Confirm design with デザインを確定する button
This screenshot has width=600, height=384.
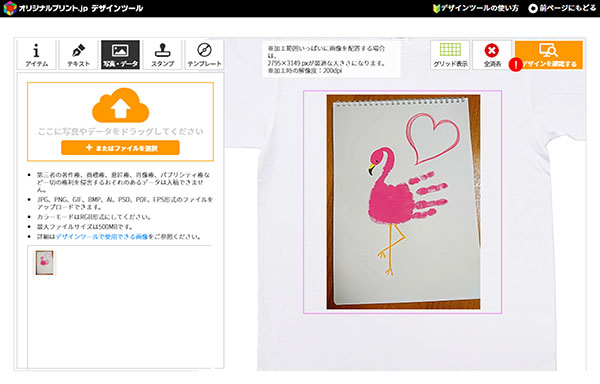(549, 55)
